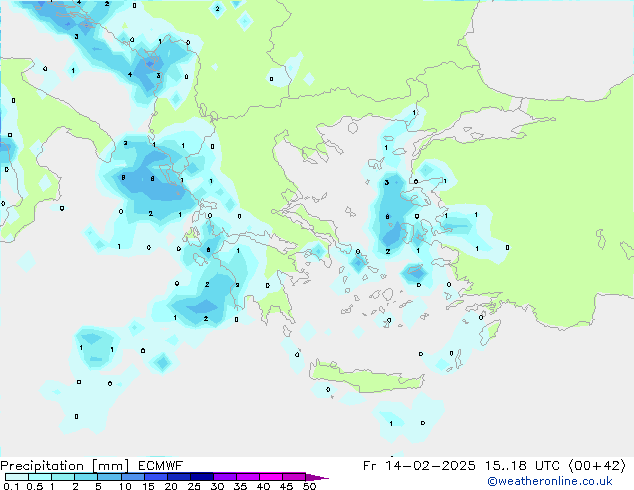Select the 0.1–0.5 mm legend swatch
This screenshot has width=634, height=490.
tap(17, 477)
